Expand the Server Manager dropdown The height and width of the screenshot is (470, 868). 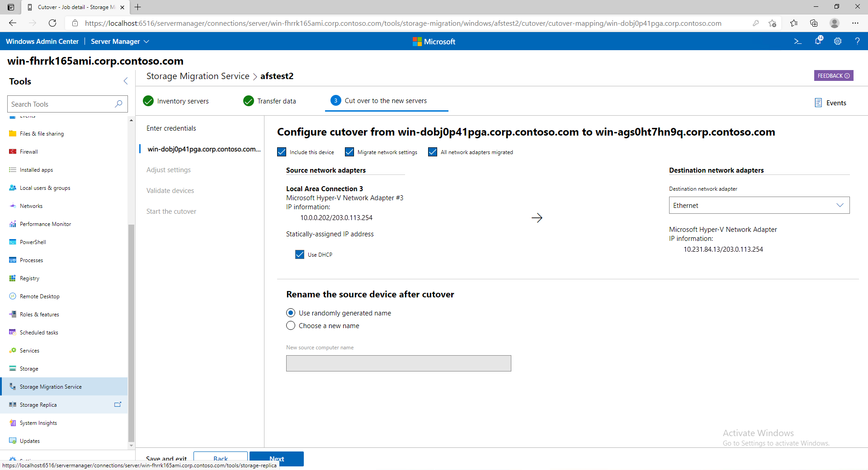120,41
